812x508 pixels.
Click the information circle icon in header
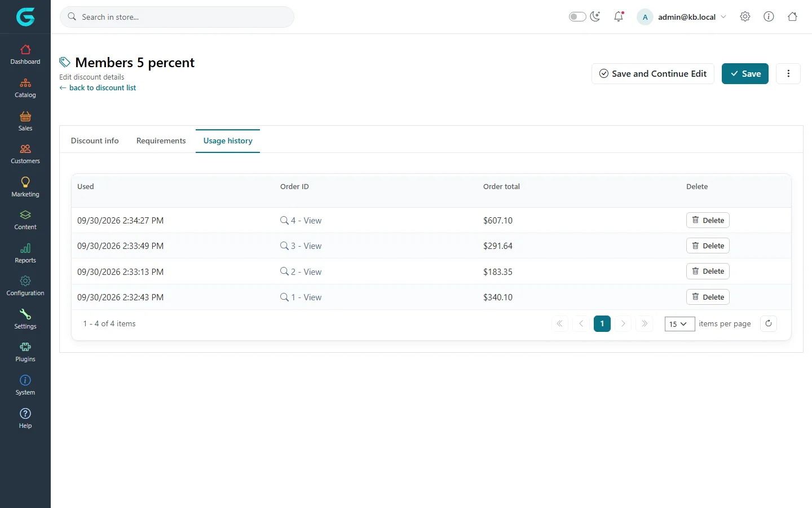tap(769, 16)
